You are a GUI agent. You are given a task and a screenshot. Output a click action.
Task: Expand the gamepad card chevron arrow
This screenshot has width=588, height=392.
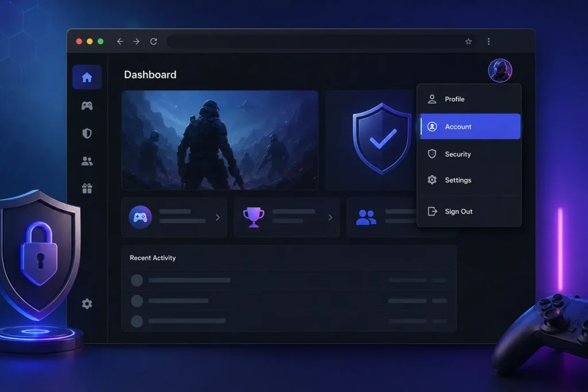coord(218,218)
